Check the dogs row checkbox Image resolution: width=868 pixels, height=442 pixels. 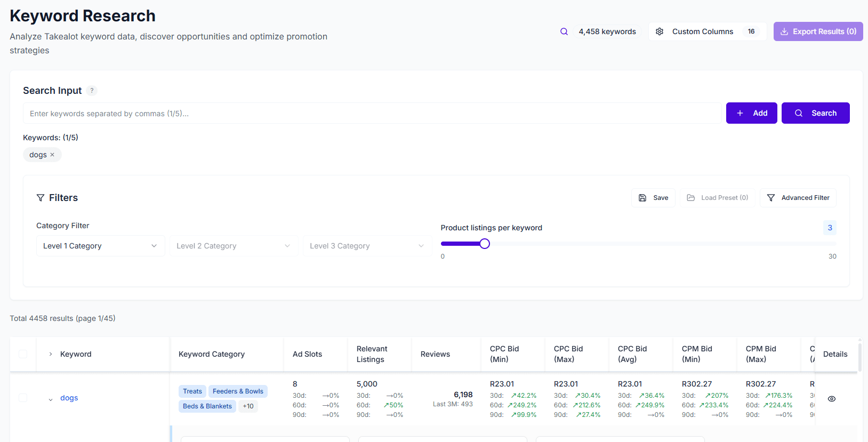point(23,398)
